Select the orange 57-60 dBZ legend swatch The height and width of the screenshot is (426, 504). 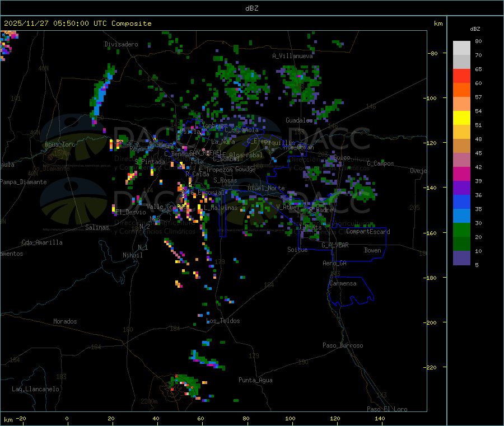click(461, 90)
